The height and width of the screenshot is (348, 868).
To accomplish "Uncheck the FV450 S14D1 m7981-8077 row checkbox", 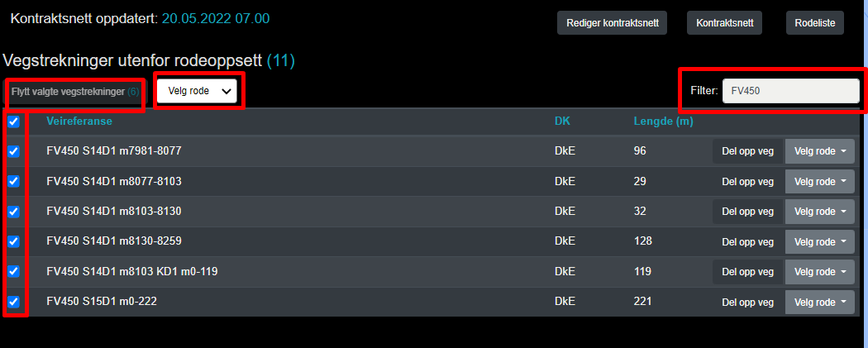I will point(13,152).
